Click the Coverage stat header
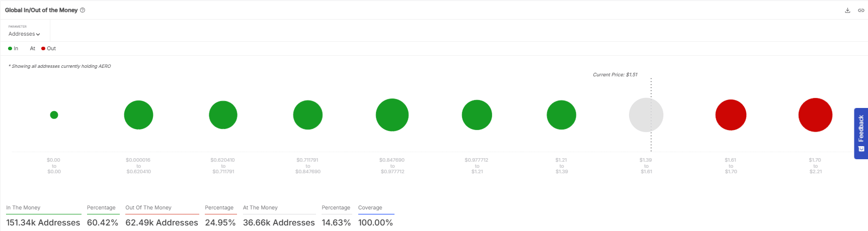Screen dimensions: 868x231 pyautogui.click(x=370, y=207)
